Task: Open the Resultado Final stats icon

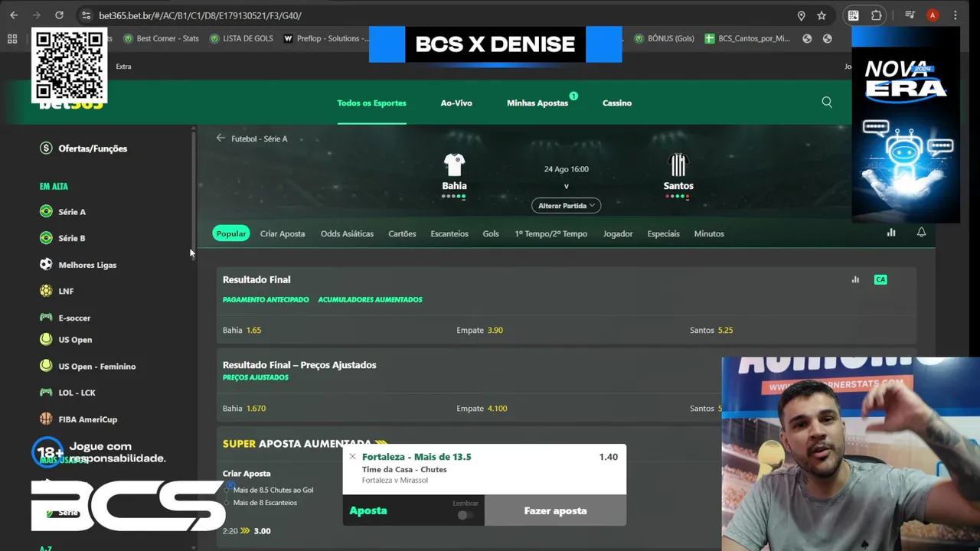Action: tap(855, 279)
